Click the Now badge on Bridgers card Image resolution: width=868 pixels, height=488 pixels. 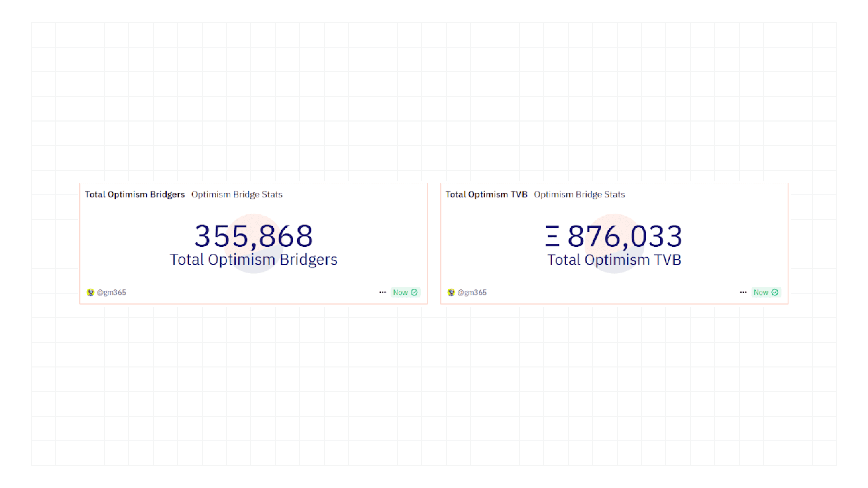click(400, 292)
